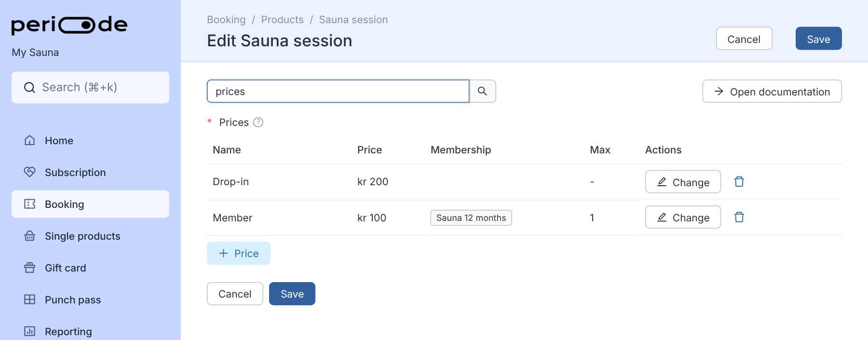Click the 'kr 200' price value

[373, 182]
